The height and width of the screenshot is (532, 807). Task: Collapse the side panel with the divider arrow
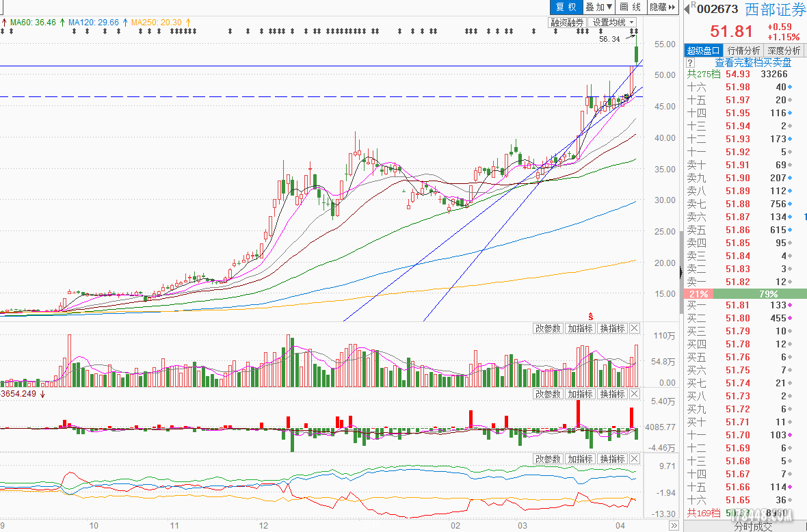(x=681, y=271)
